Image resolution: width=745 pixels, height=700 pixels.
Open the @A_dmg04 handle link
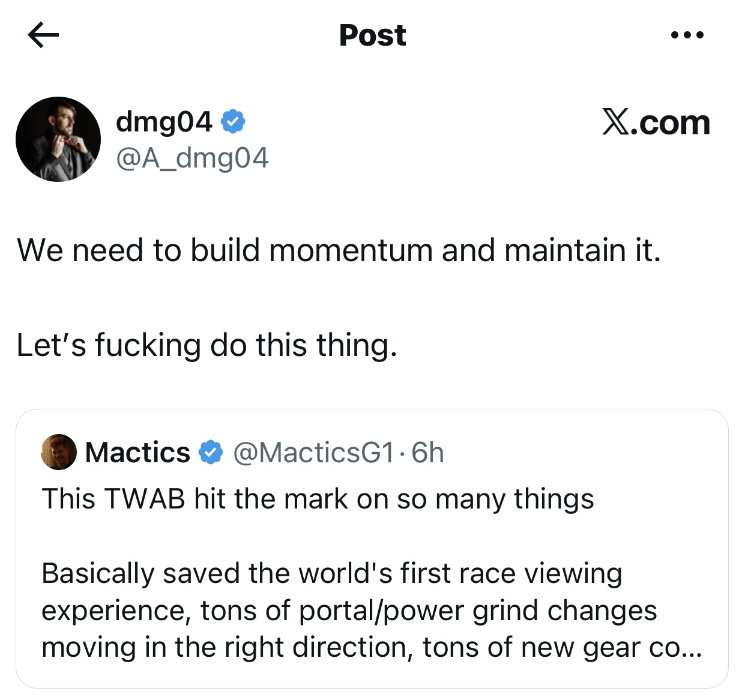click(192, 158)
